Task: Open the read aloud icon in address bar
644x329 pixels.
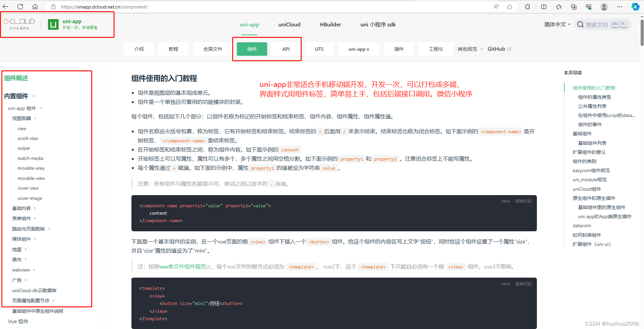Action: coord(496,7)
